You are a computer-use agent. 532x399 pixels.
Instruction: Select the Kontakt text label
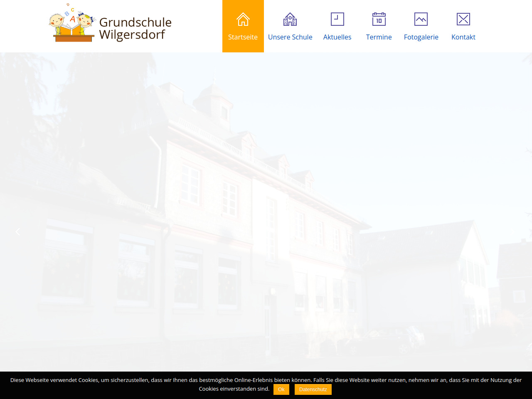coord(463,37)
